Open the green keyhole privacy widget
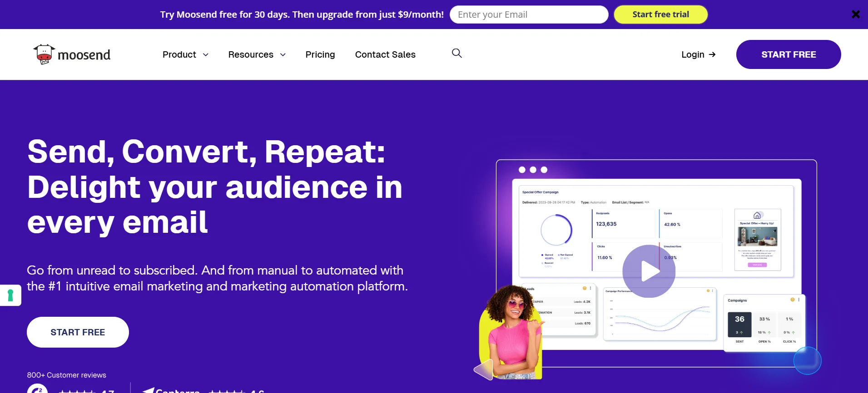 click(10, 295)
